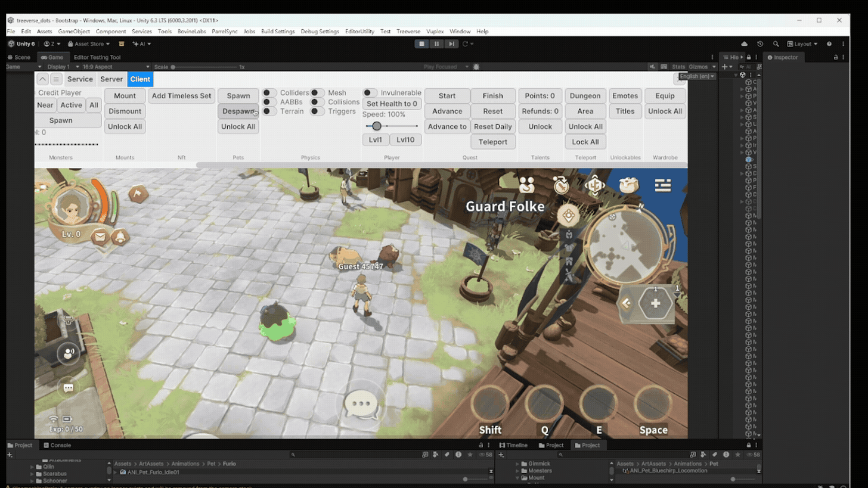Open the Unity help icon
This screenshot has width=868, height=488.
coord(829,43)
